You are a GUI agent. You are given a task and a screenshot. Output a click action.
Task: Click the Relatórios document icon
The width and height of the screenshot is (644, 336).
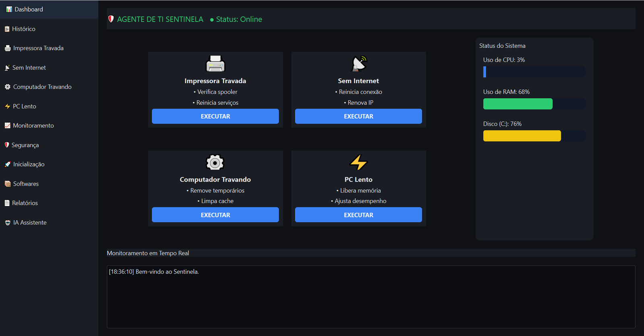click(x=7, y=203)
